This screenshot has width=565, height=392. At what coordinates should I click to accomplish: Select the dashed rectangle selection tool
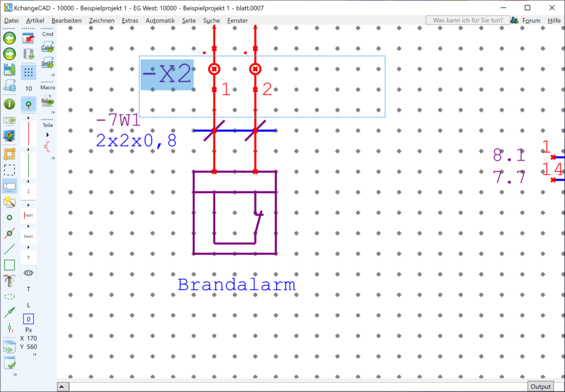[x=9, y=170]
